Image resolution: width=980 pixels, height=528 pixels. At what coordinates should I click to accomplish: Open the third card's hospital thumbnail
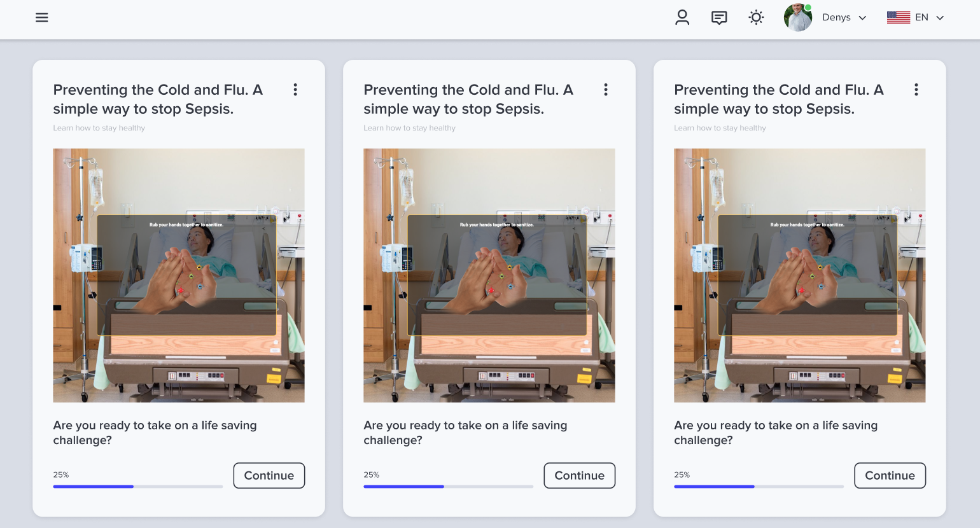click(x=800, y=275)
